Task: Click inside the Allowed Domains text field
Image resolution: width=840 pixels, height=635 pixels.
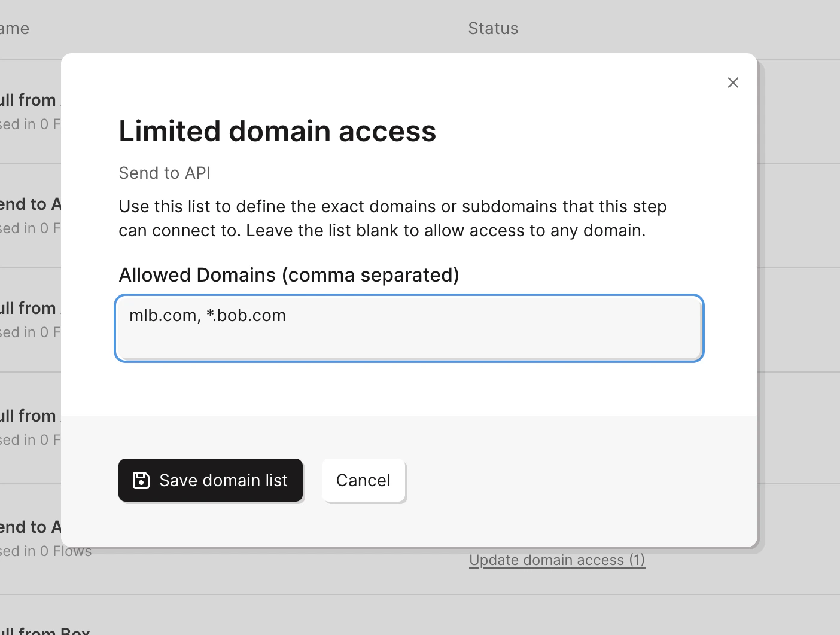Action: tap(409, 328)
